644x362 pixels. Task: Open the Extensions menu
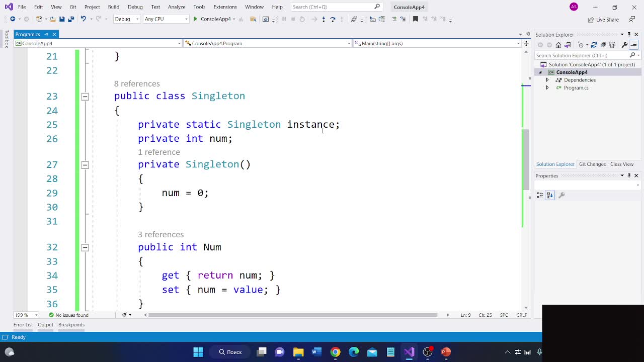pos(225,7)
